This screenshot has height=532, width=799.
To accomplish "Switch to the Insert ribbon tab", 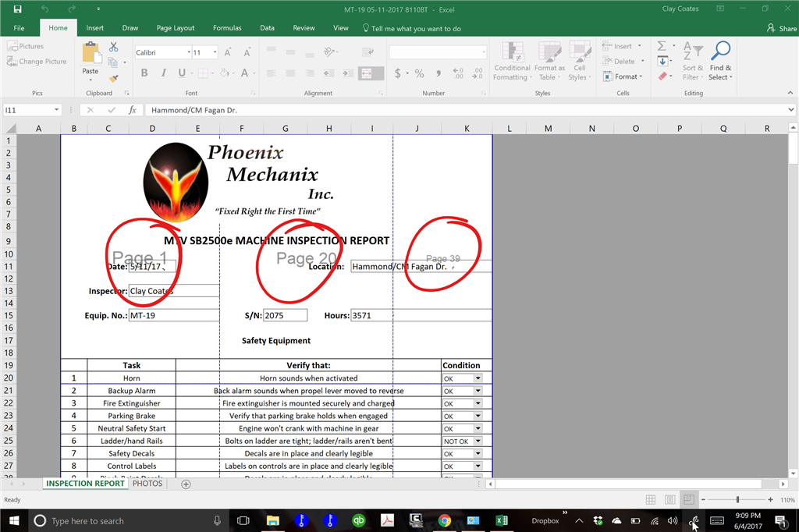I will 94,28.
